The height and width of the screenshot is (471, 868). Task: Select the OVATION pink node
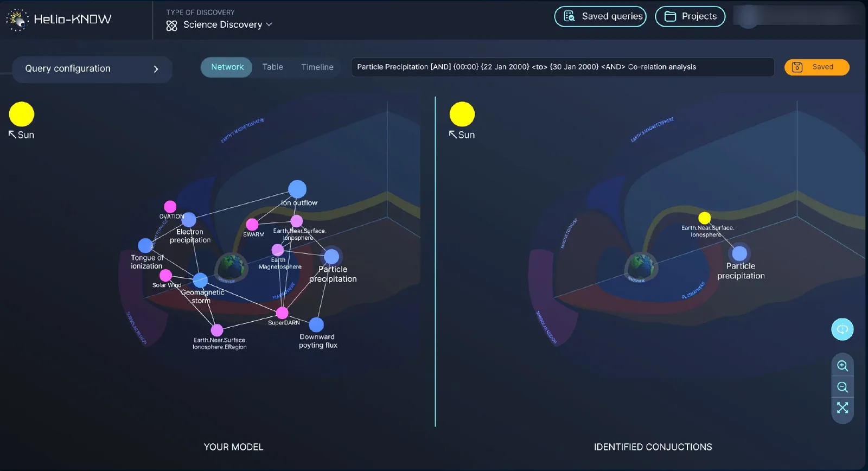170,207
